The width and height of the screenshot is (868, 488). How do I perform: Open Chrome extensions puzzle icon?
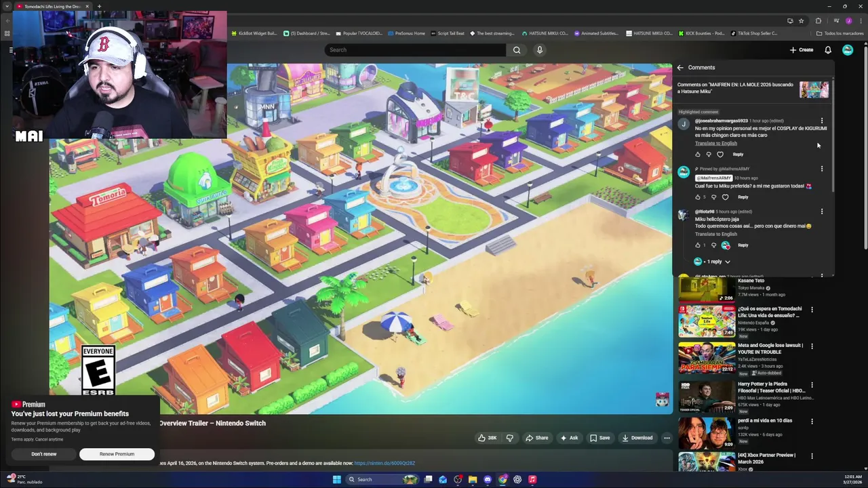point(818,20)
